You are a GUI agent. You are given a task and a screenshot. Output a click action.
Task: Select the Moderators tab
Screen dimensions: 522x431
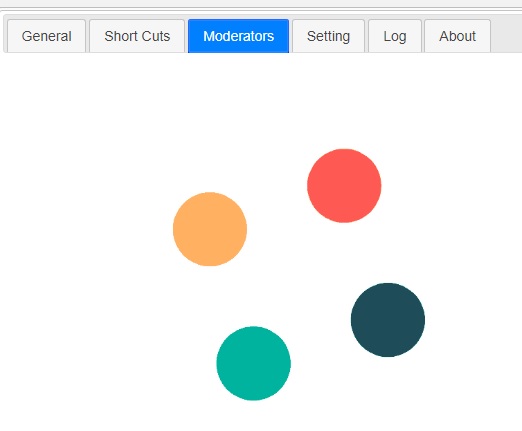[238, 36]
